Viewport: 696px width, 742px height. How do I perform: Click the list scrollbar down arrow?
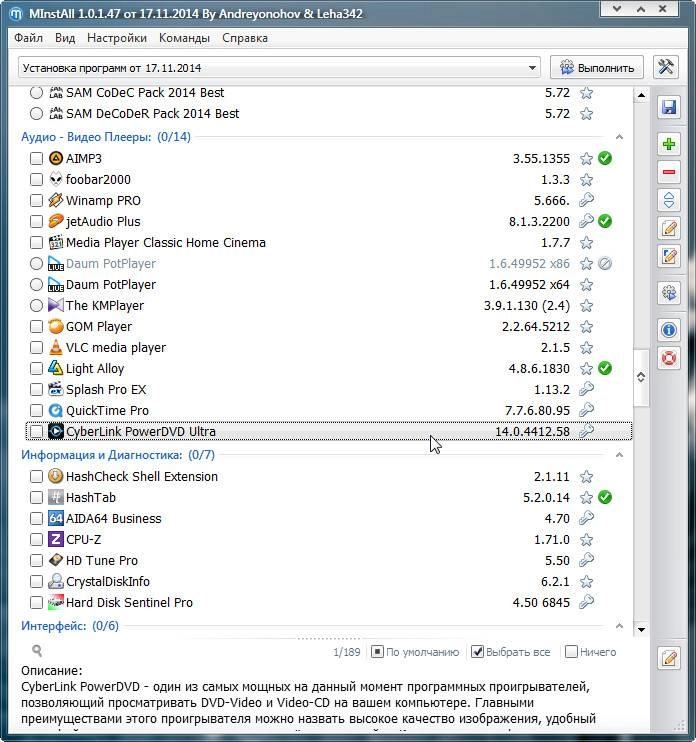point(641,629)
